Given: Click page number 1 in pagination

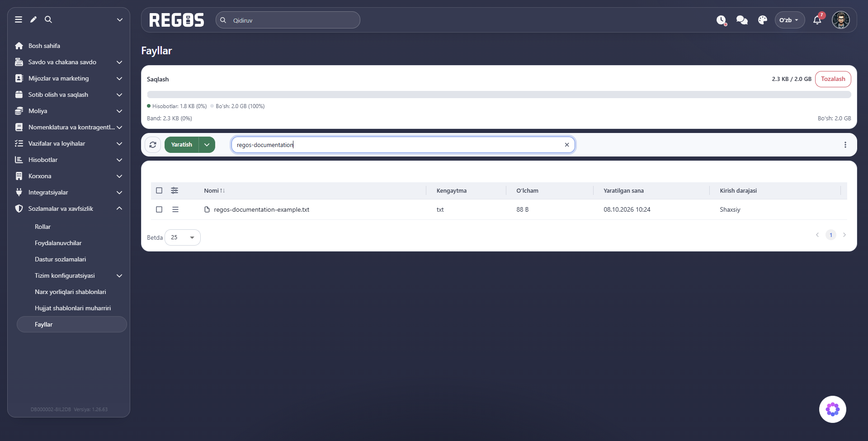Looking at the screenshot, I should coord(830,235).
